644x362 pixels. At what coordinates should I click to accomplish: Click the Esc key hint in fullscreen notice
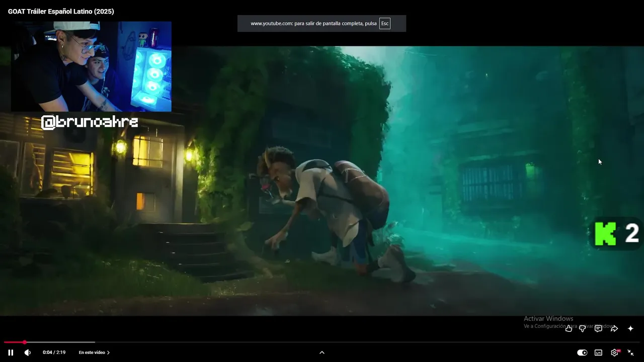(385, 24)
